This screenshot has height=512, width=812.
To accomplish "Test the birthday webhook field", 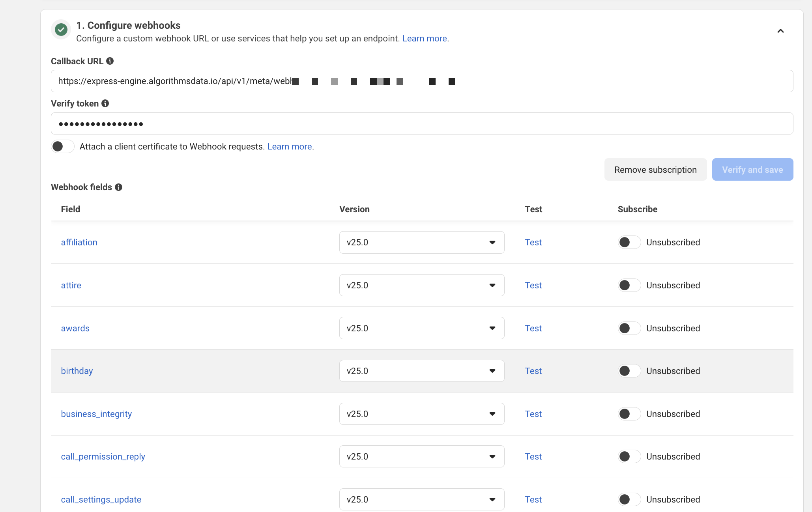I will 533,371.
